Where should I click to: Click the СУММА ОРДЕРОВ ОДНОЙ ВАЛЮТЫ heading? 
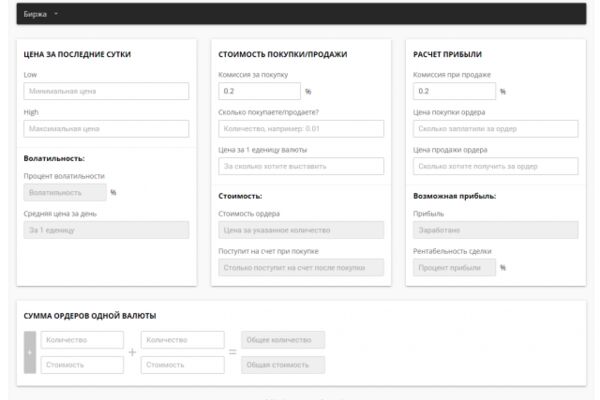click(x=90, y=316)
